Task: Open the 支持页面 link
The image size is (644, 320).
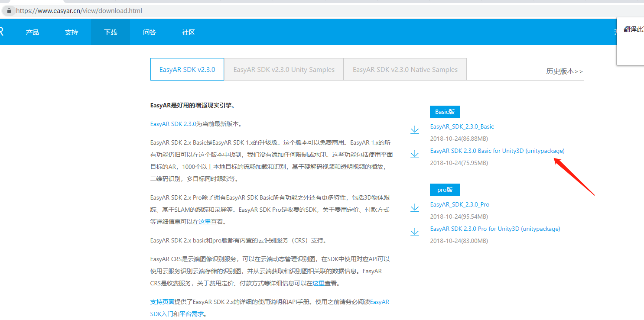Action: pos(163,302)
